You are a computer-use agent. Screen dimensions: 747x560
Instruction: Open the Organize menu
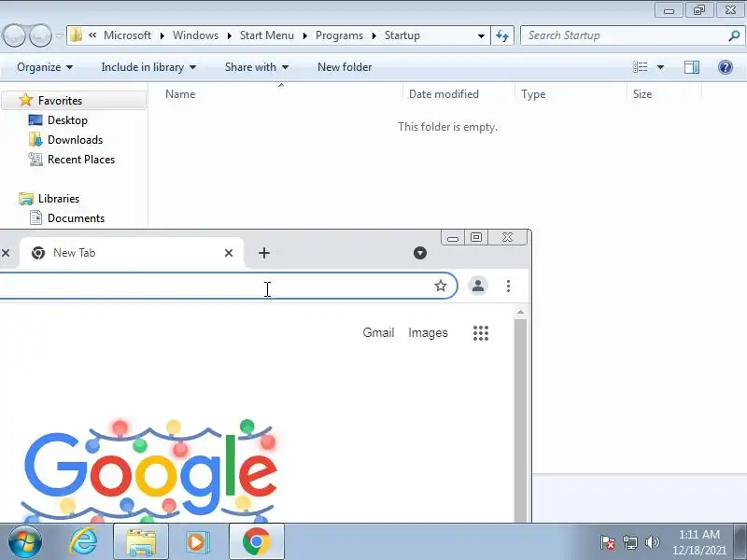click(x=45, y=67)
